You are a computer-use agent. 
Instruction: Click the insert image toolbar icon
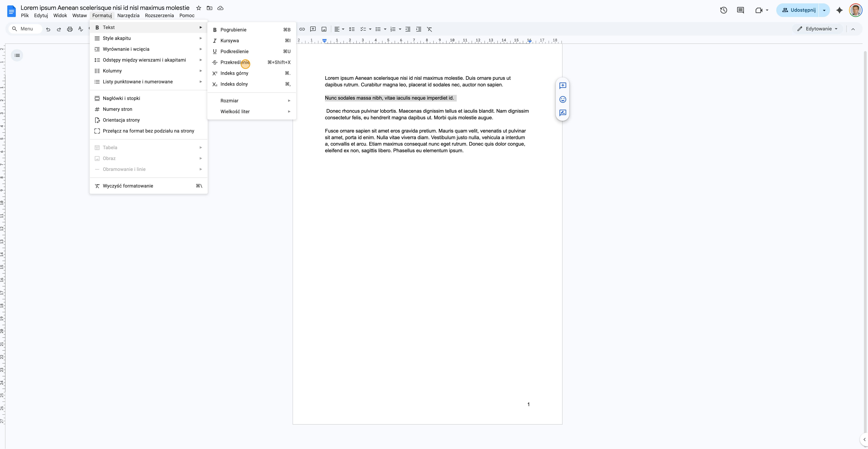click(324, 29)
